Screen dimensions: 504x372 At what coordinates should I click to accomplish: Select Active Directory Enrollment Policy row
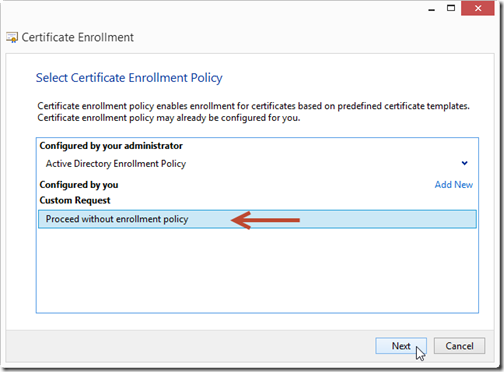point(257,164)
